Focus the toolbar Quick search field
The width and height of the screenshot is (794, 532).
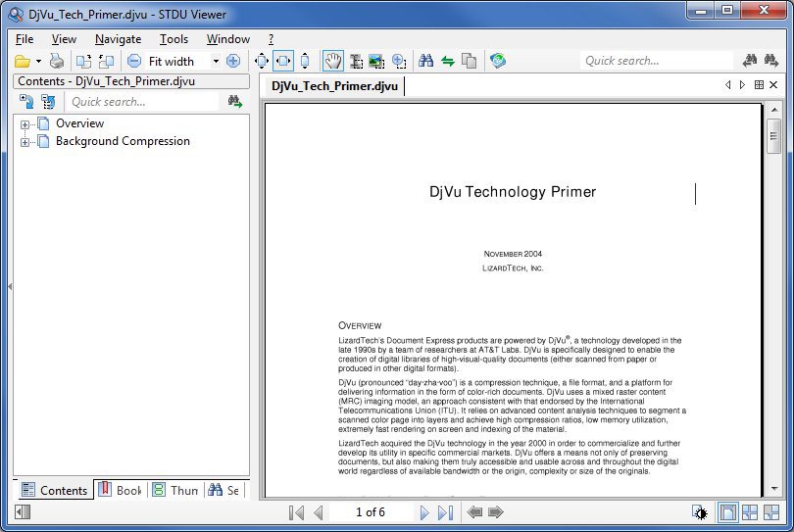(x=656, y=61)
